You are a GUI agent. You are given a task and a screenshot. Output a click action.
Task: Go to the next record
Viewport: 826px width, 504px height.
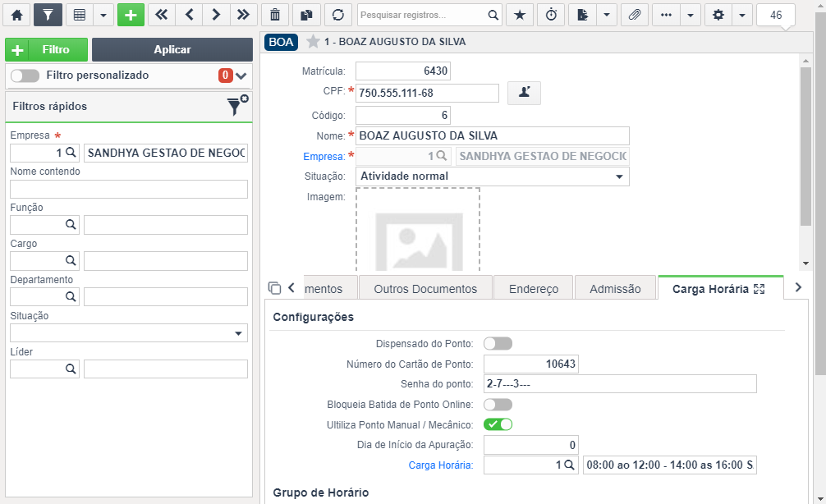[216, 15]
